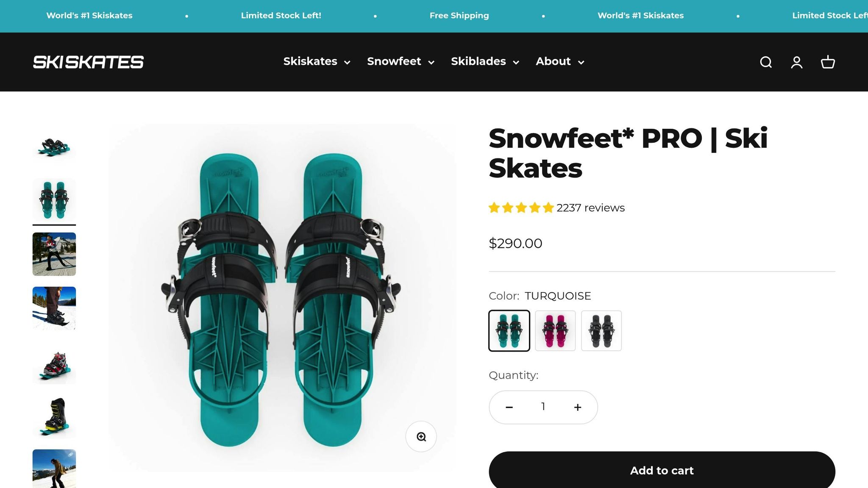Open the skier action photo thumbnail
The image size is (868, 488).
54,255
